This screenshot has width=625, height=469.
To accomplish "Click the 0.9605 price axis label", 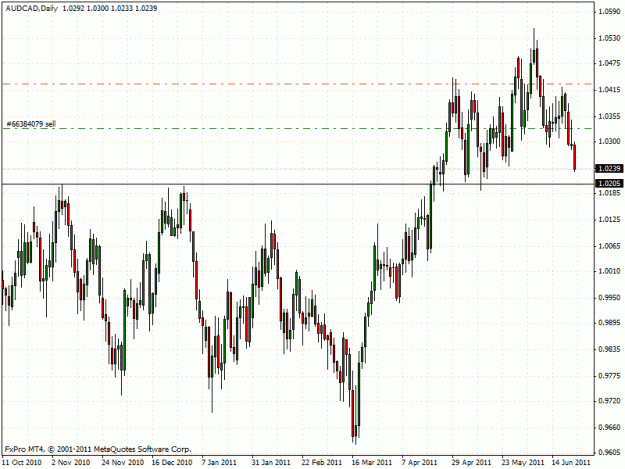I will point(610,453).
